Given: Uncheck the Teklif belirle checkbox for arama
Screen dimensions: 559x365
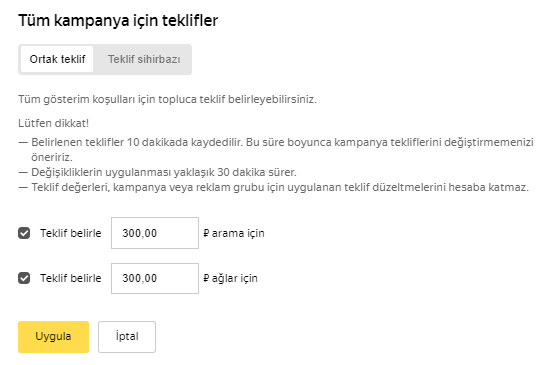Looking at the screenshot, I should click(24, 233).
